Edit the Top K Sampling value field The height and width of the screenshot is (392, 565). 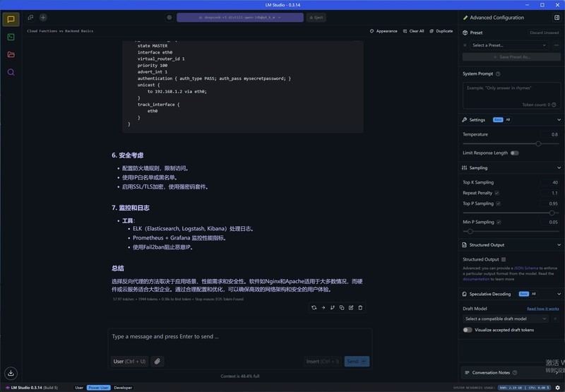click(550, 182)
